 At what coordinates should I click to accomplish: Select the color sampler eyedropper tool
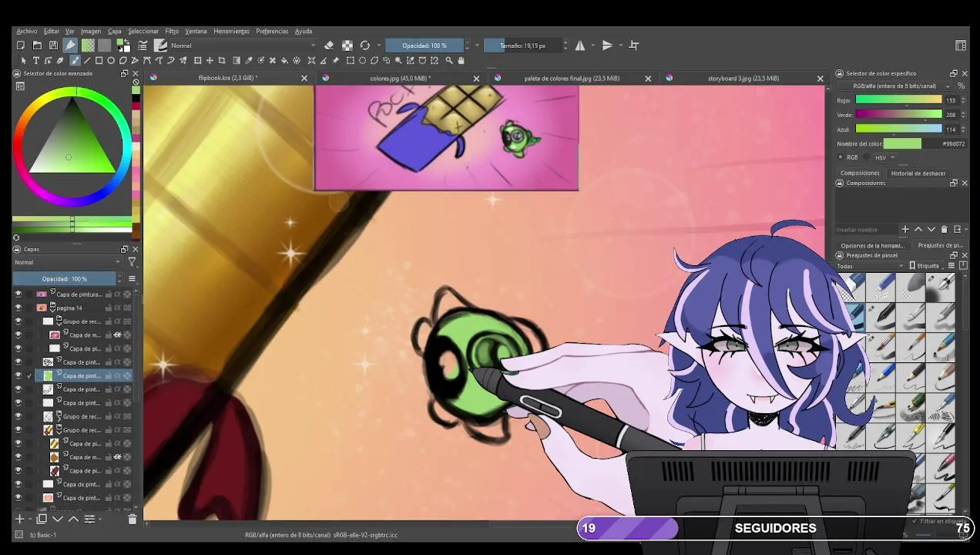pyautogui.click(x=248, y=60)
